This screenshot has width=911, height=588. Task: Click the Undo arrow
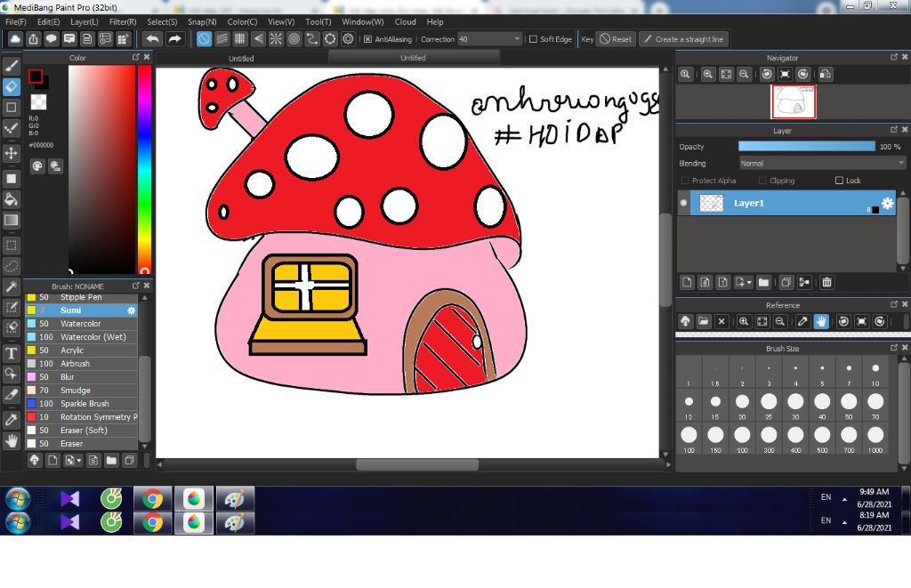153,39
